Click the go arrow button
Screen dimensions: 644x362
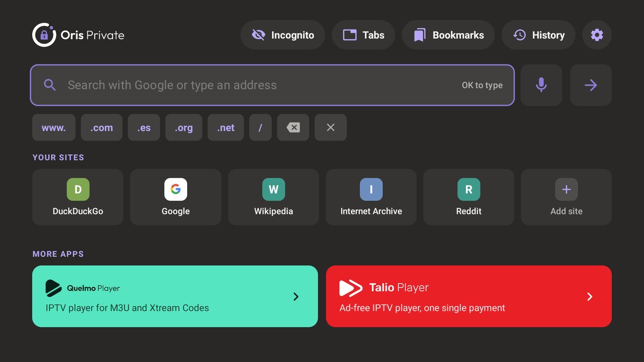pyautogui.click(x=591, y=85)
